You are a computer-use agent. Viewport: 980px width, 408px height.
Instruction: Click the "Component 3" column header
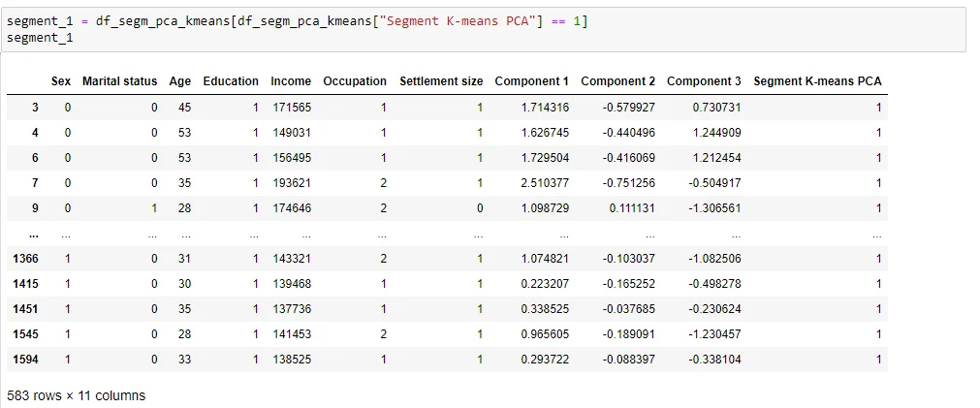point(704,81)
